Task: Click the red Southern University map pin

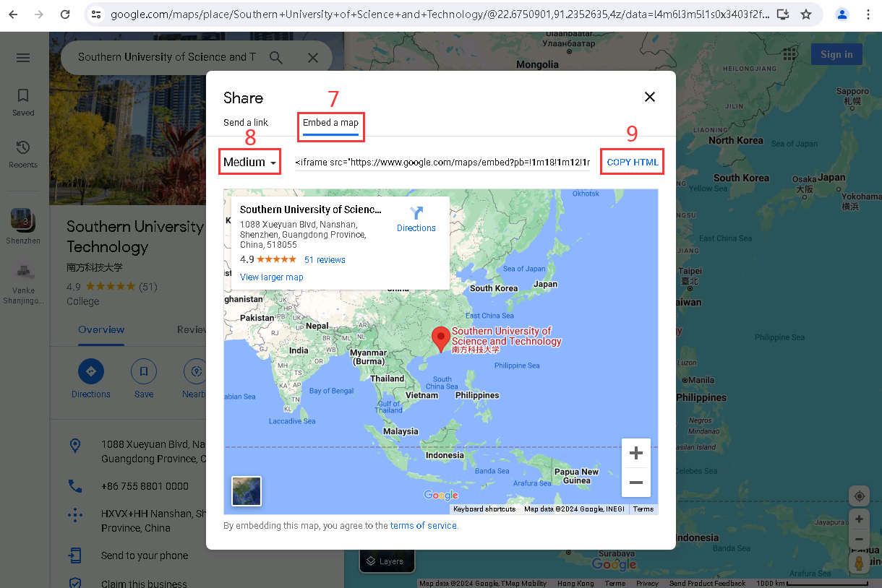Action: coord(440,339)
